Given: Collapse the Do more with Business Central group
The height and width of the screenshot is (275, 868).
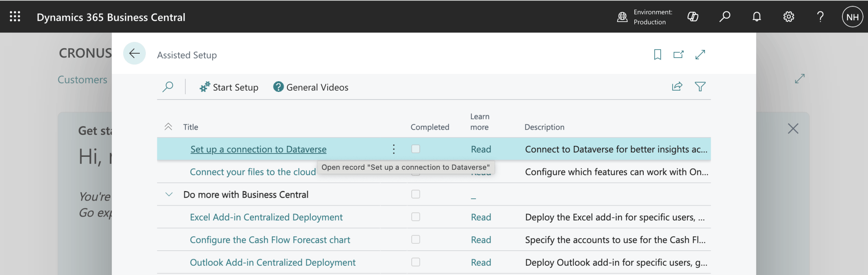Looking at the screenshot, I should point(169,195).
